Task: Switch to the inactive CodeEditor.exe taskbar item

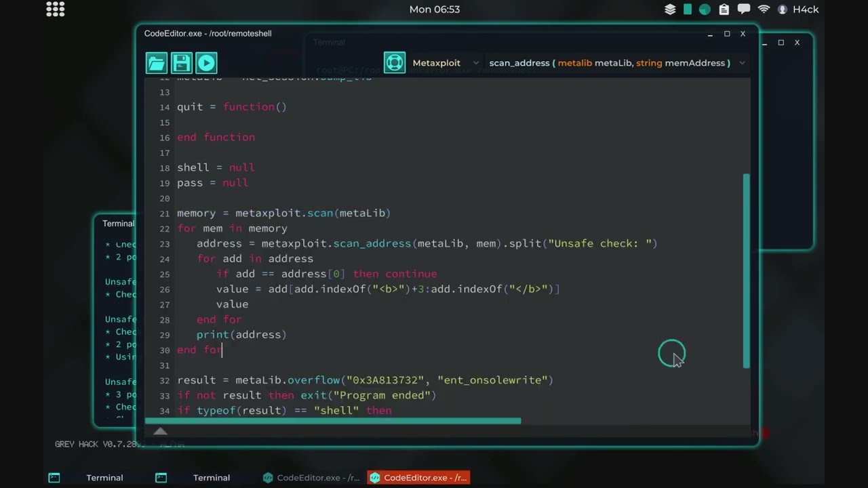Action: click(311, 478)
